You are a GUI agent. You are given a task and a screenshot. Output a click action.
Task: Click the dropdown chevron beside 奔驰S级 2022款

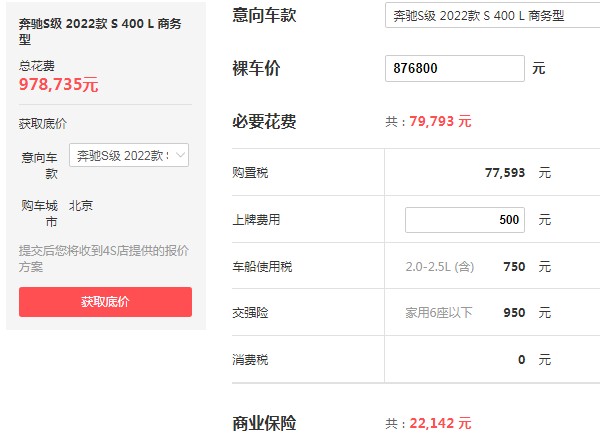(x=180, y=155)
